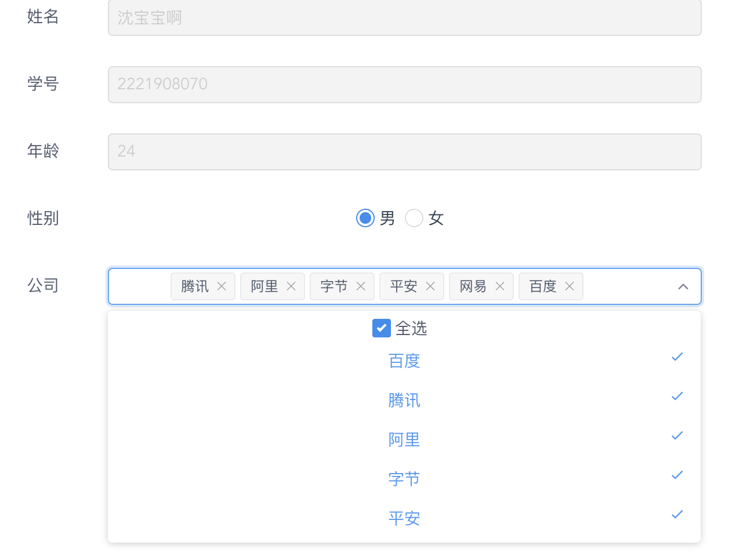This screenshot has width=754, height=560.
Task: Click the 姓名 input showing 沈宝宝啊
Action: [x=404, y=17]
